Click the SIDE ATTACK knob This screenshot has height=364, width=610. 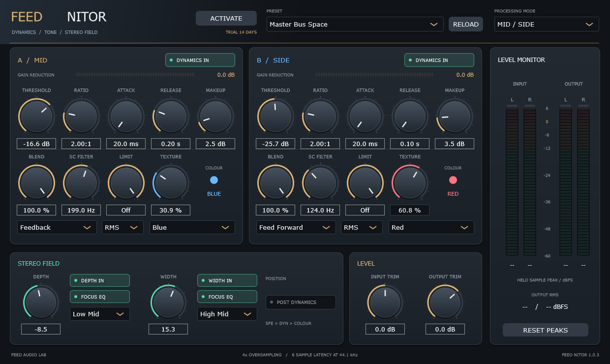coord(365,116)
